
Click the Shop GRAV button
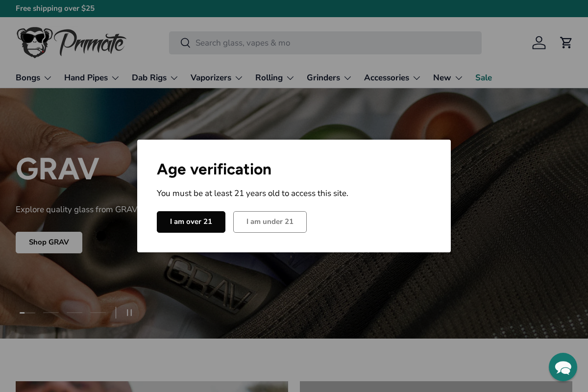tap(49, 243)
